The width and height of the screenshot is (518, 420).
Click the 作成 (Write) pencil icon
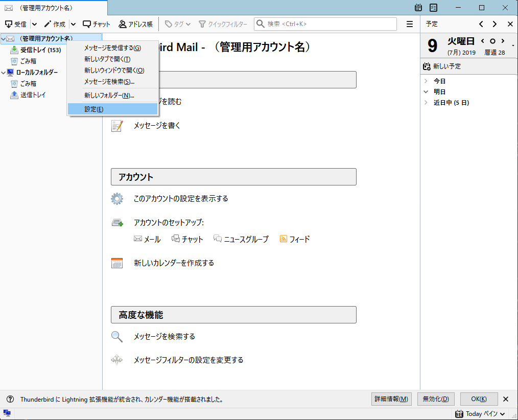48,24
